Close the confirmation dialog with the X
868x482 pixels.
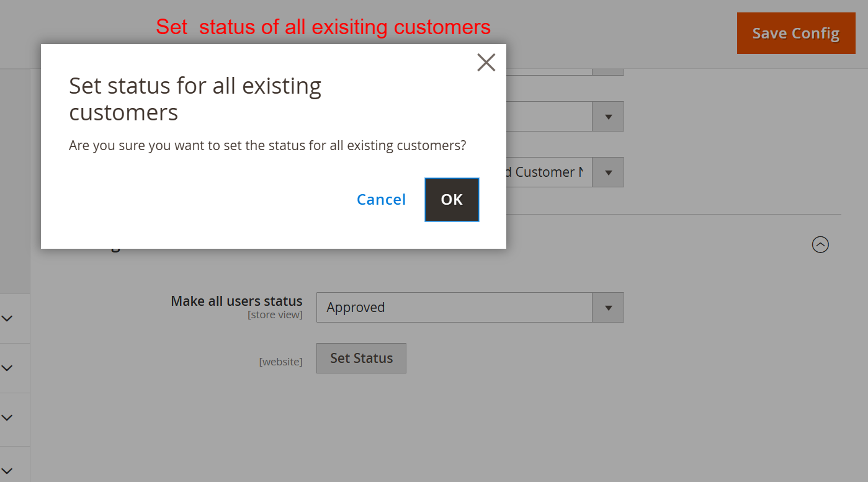(486, 62)
